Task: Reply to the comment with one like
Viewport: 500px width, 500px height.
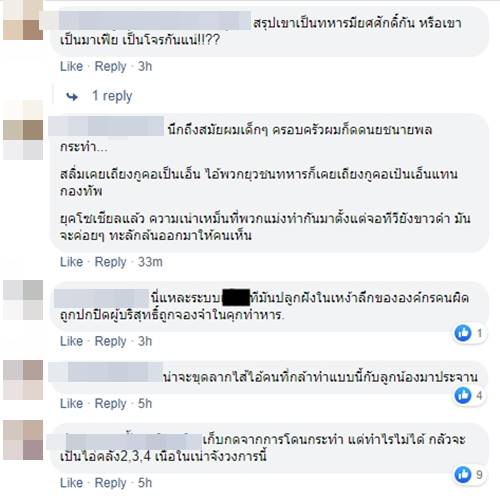Action: click(110, 341)
